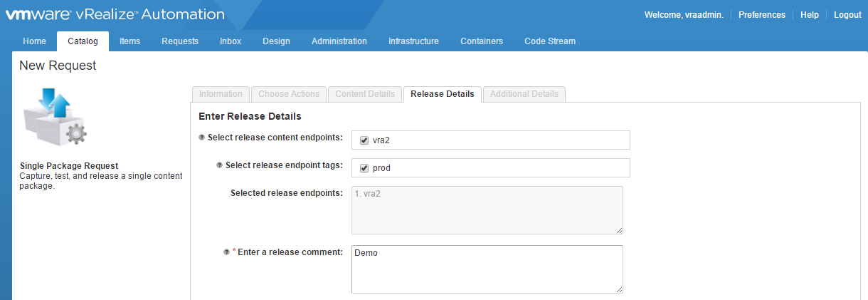The height and width of the screenshot is (300, 868).
Task: Click the Logout link
Action: (x=847, y=15)
